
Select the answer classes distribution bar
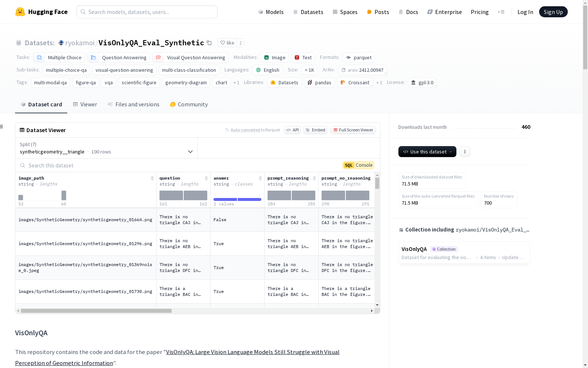(x=237, y=199)
